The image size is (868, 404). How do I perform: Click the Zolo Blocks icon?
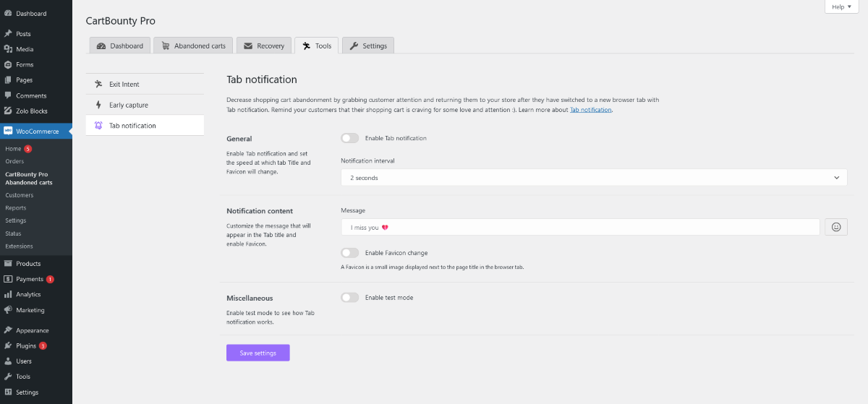click(7, 111)
